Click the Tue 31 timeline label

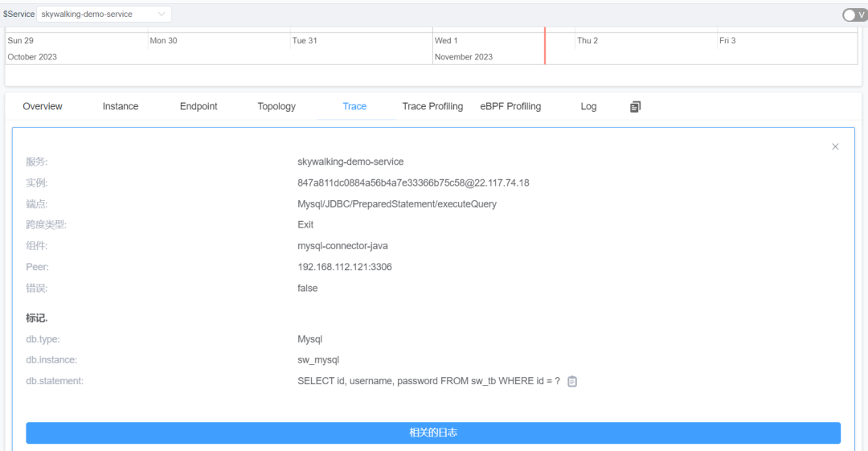point(305,40)
